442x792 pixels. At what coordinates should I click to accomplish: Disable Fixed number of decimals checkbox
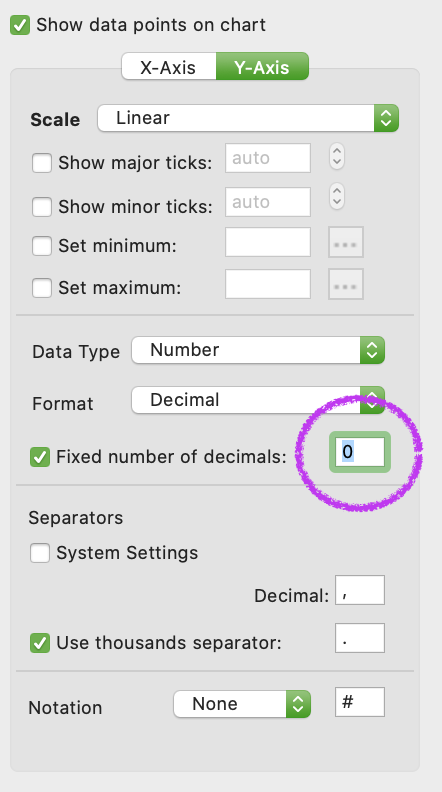pyautogui.click(x=40, y=457)
